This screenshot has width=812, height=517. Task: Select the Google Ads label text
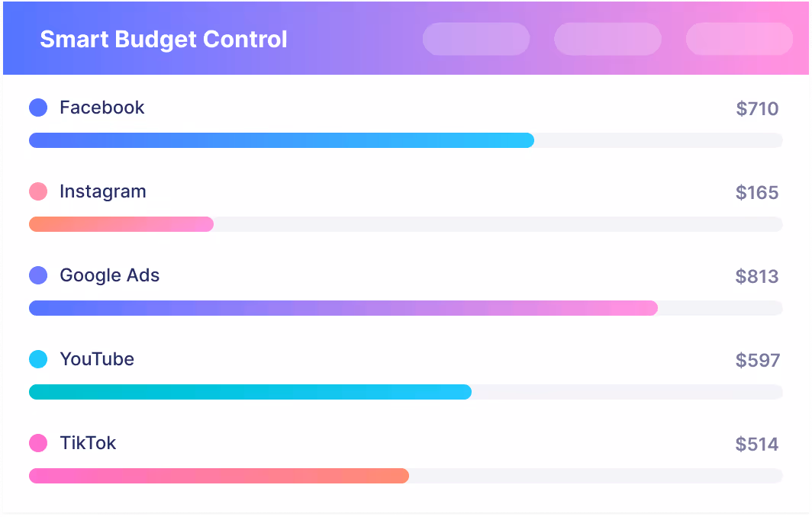pos(109,275)
